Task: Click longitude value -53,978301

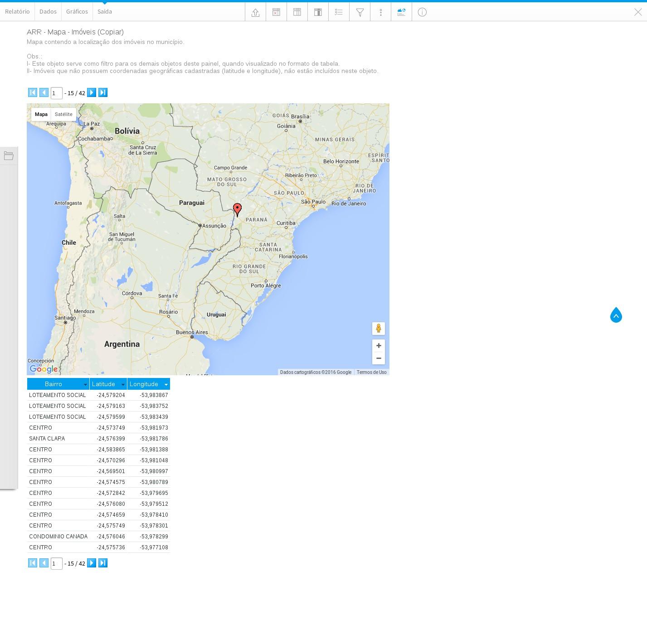Action: click(x=154, y=526)
